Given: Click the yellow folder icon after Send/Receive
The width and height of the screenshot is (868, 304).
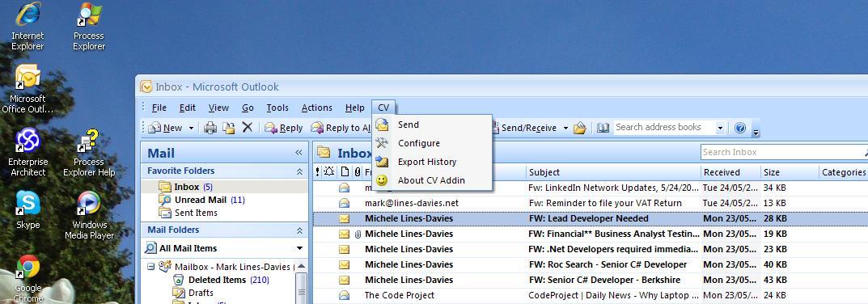Looking at the screenshot, I should point(579,129).
